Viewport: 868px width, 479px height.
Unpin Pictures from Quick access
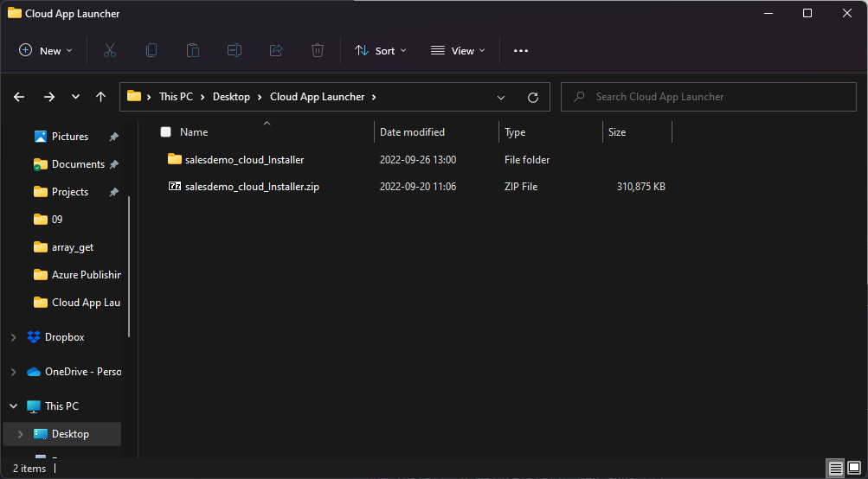[x=113, y=137]
